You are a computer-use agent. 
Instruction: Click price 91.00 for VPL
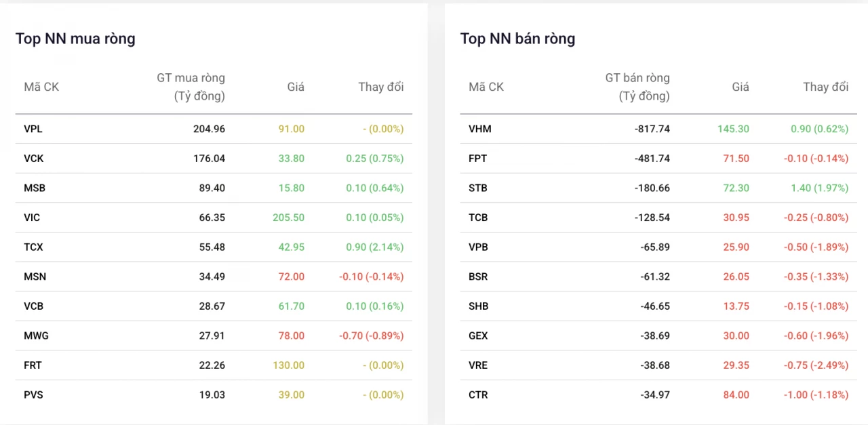(x=292, y=129)
